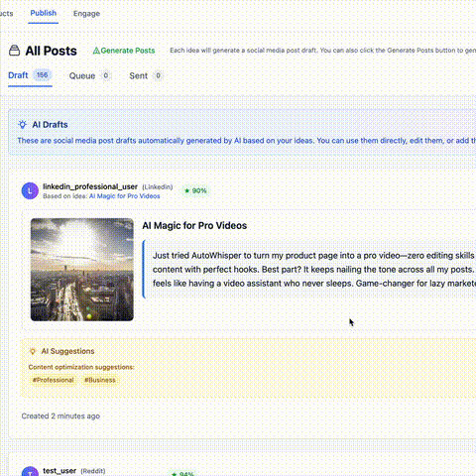Click the linkedin_professional_user avatar
Image resolution: width=476 pixels, height=476 pixels.
tap(30, 190)
